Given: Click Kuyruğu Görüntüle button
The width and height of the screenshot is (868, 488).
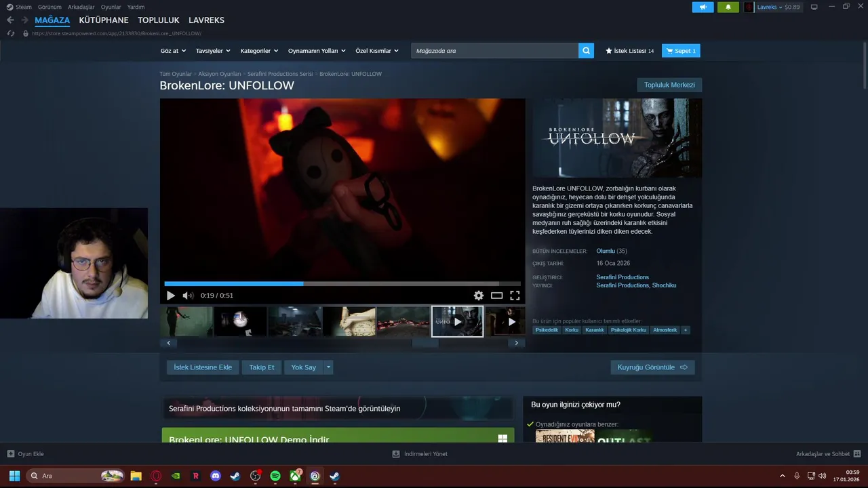Looking at the screenshot, I should point(652,367).
